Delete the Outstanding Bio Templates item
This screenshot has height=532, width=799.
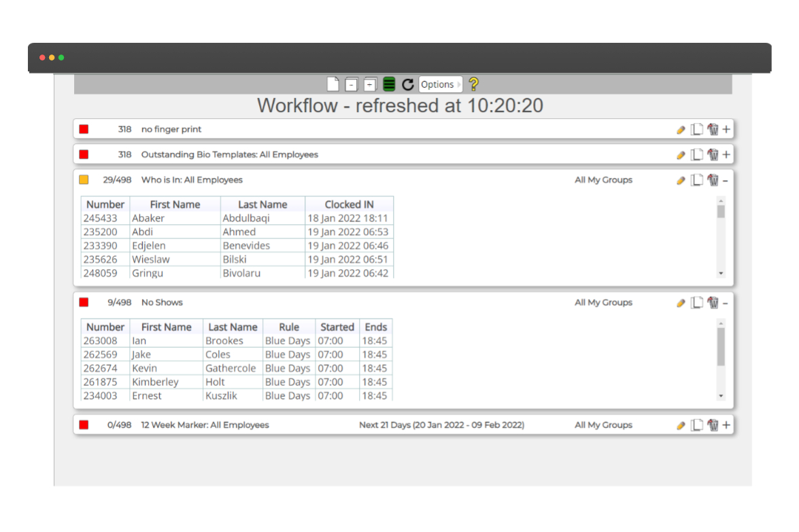(713, 155)
